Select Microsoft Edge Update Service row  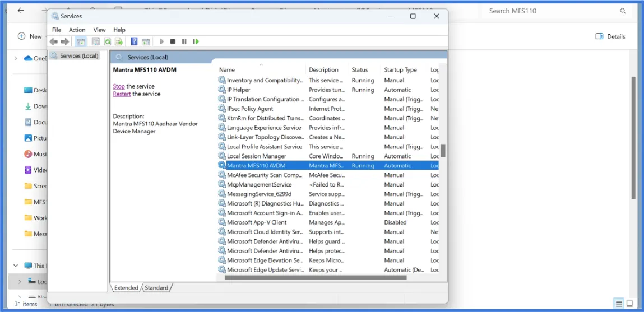point(328,270)
